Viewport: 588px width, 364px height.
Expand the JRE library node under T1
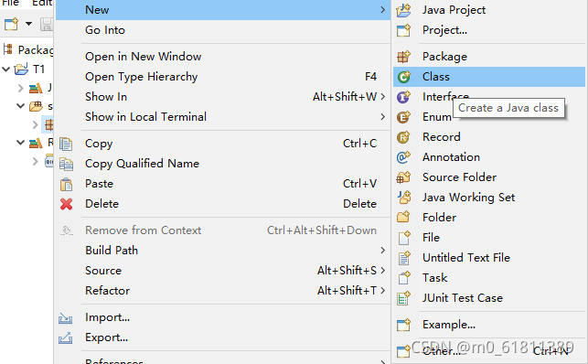pos(21,89)
